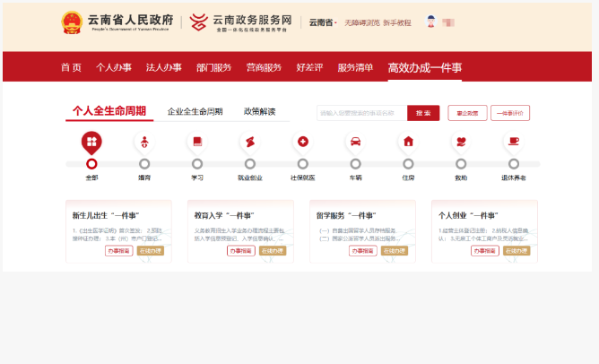Open 营商服务 in the navigation bar
Screen dimensions: 599x364
pyautogui.click(x=264, y=67)
